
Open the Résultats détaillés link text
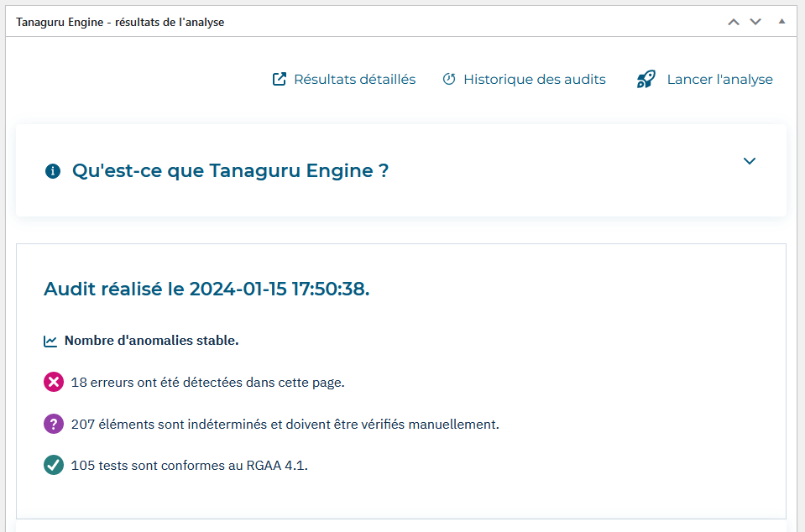pos(355,80)
